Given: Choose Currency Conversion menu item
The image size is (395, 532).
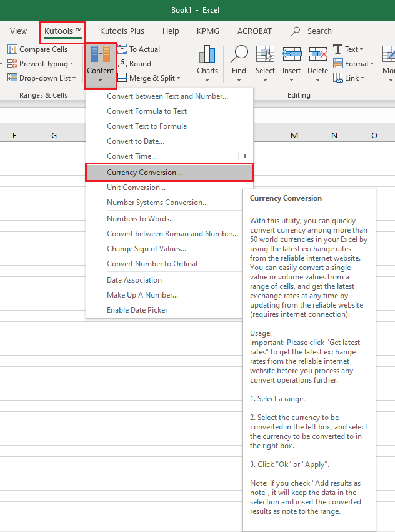Looking at the screenshot, I should pyautogui.click(x=169, y=173).
